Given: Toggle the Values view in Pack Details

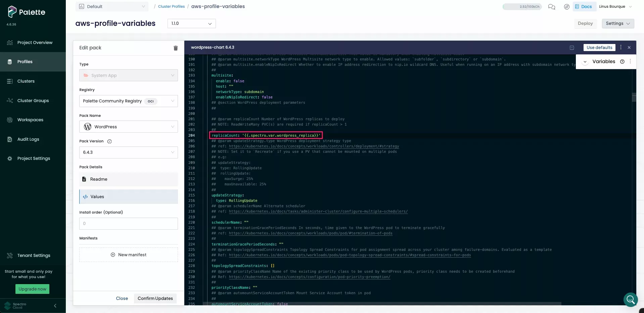Looking at the screenshot, I should click(97, 196).
